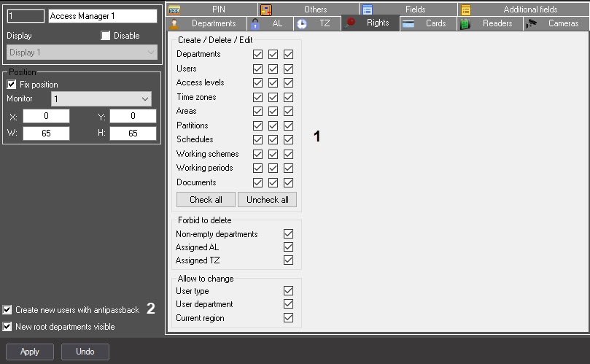590x364 pixels.
Task: Select the Rights tab
Action: pos(370,23)
